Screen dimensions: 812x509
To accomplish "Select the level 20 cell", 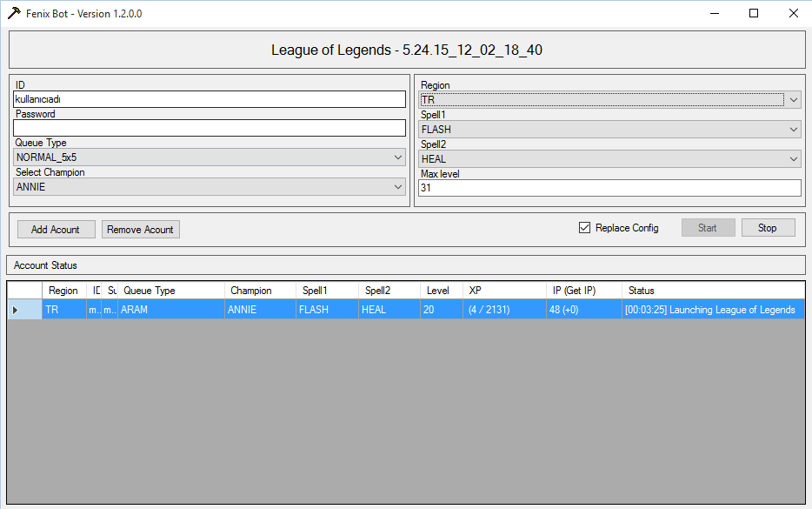I will pos(442,310).
